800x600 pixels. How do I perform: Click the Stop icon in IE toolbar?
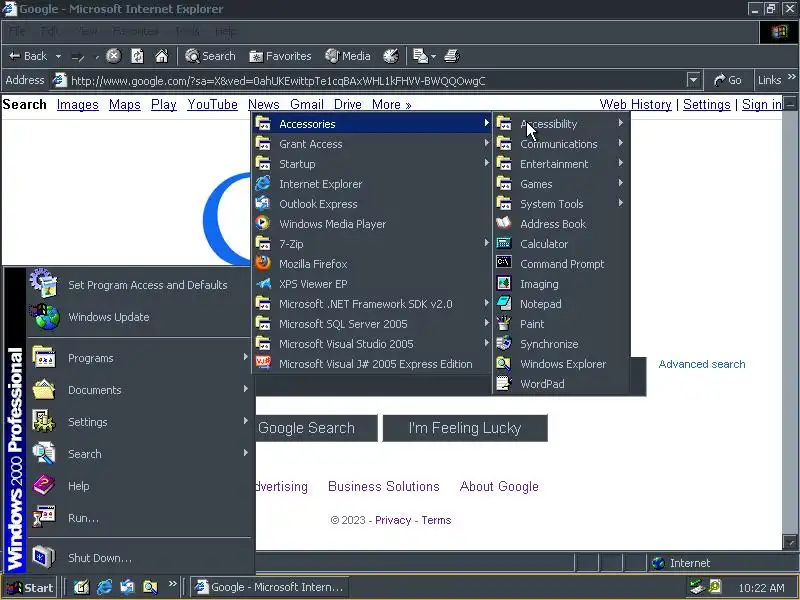tap(113, 56)
